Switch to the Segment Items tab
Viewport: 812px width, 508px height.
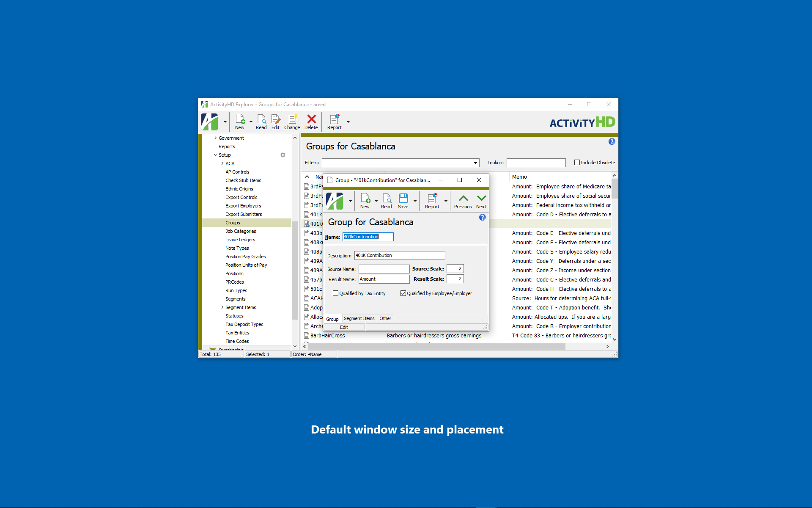tap(359, 318)
